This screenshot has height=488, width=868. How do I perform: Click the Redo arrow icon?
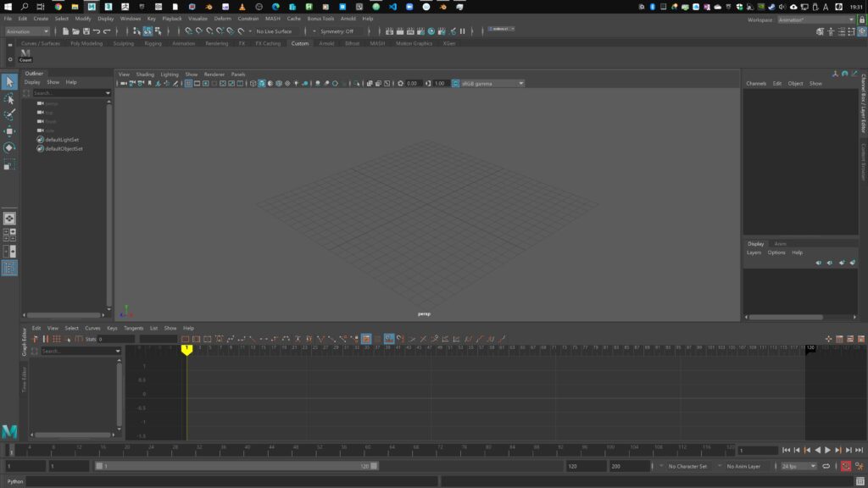[108, 31]
